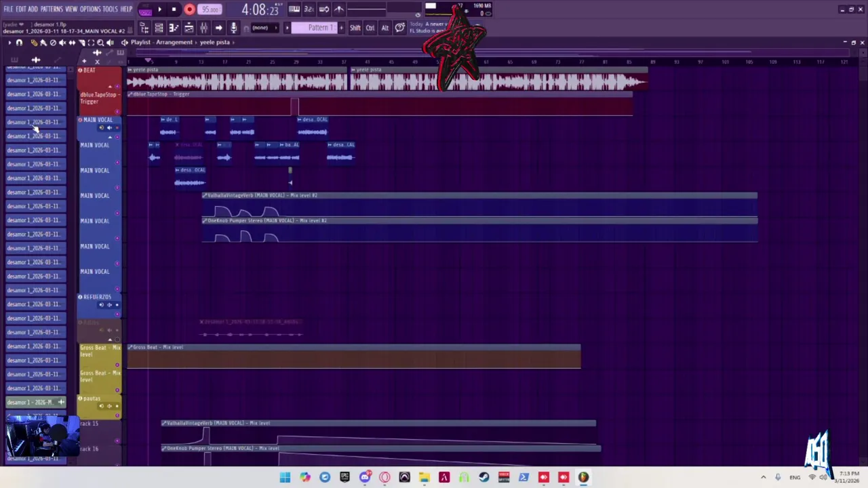This screenshot has height=488, width=868.
Task: Open the OPTIONS menu
Action: (90, 9)
